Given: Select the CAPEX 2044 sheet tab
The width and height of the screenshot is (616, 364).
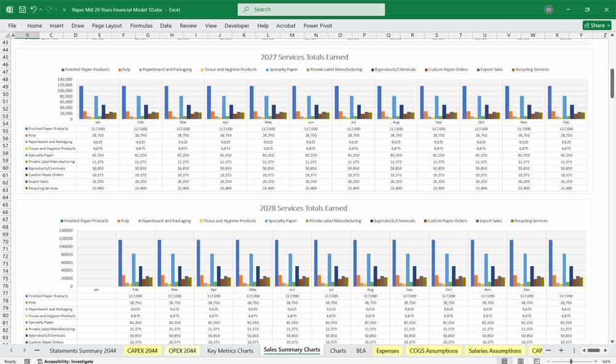Looking at the screenshot, I should tap(143, 350).
